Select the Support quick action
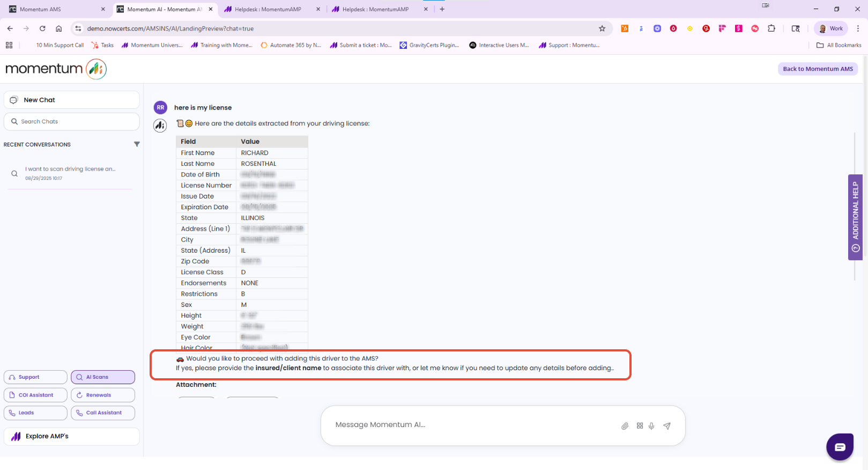 (x=35, y=377)
